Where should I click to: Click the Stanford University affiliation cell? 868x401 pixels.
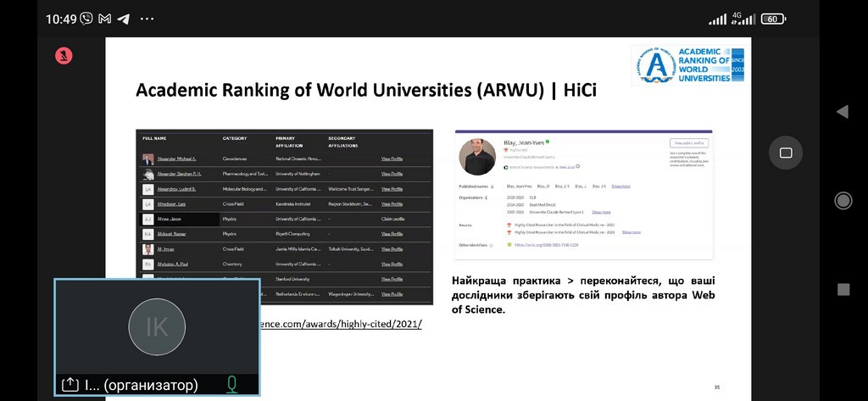point(292,280)
